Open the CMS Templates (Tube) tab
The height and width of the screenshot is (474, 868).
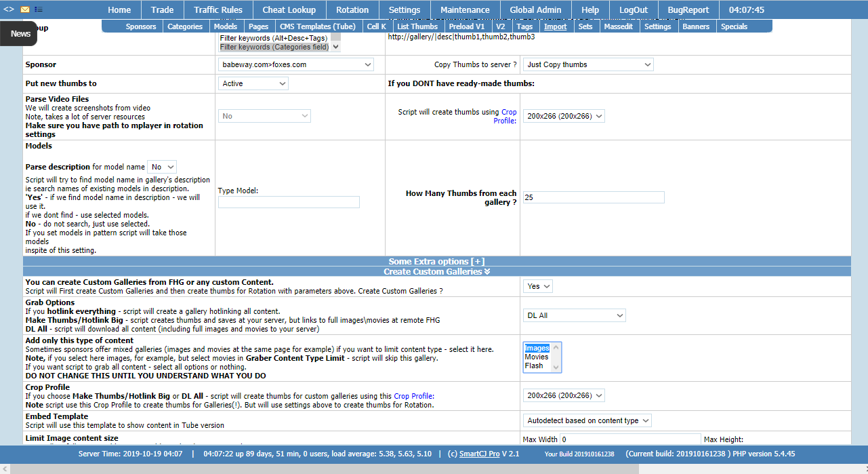317,26
